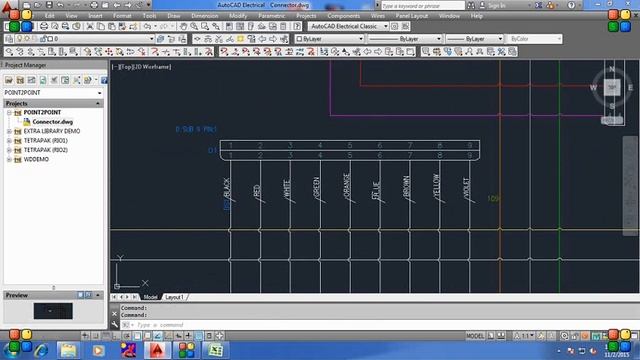
Task: Expand the TETRAPAK (R001) project
Action: coord(9,141)
